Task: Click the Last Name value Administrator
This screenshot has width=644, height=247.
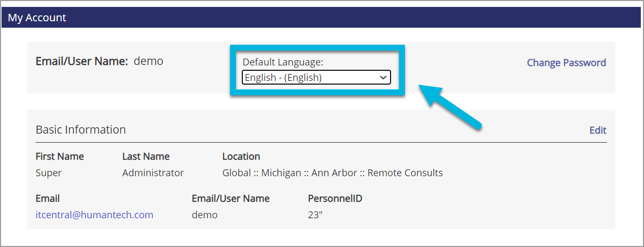Action: pyautogui.click(x=153, y=173)
